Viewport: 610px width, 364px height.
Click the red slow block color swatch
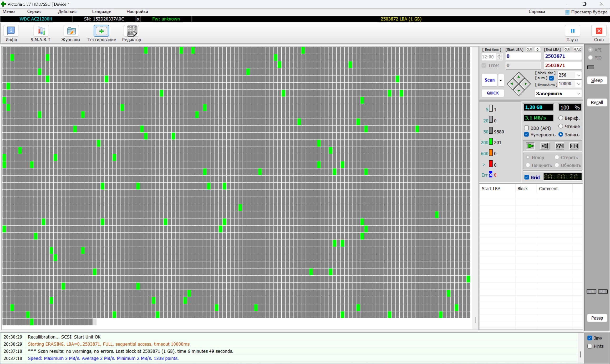pyautogui.click(x=491, y=164)
